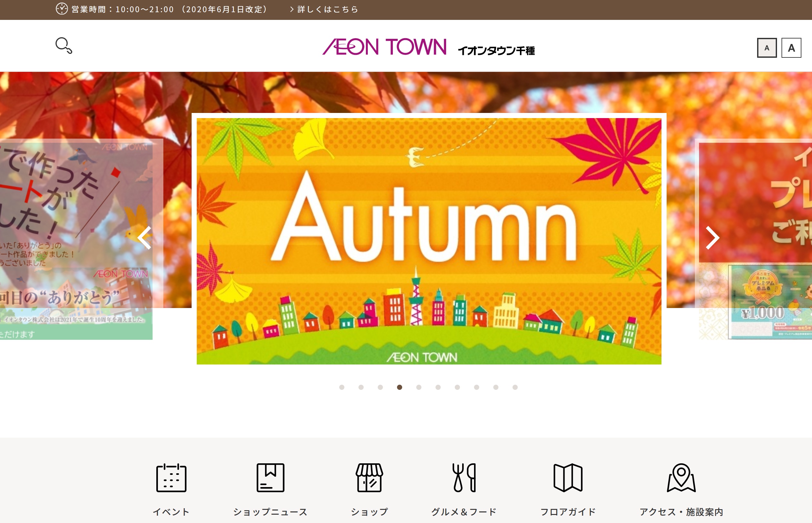Image resolution: width=812 pixels, height=523 pixels.
Task: Select the storefront ショップ icon
Action: (369, 477)
